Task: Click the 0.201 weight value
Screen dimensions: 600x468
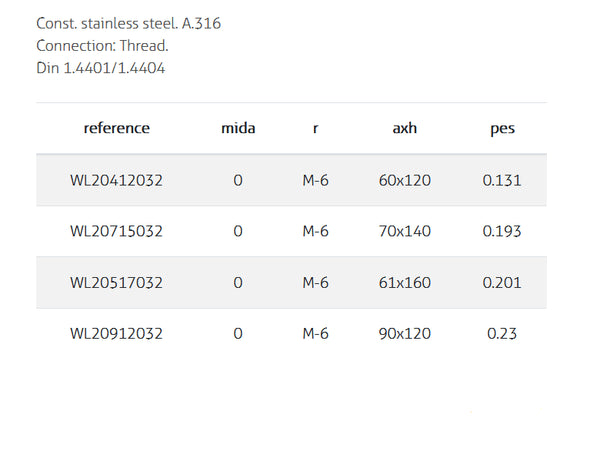Action: (502, 283)
